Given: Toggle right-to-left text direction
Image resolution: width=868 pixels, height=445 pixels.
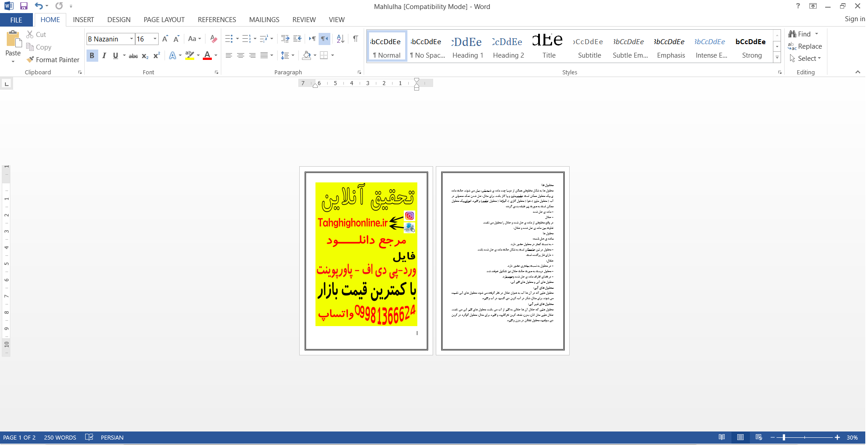Looking at the screenshot, I should click(324, 39).
